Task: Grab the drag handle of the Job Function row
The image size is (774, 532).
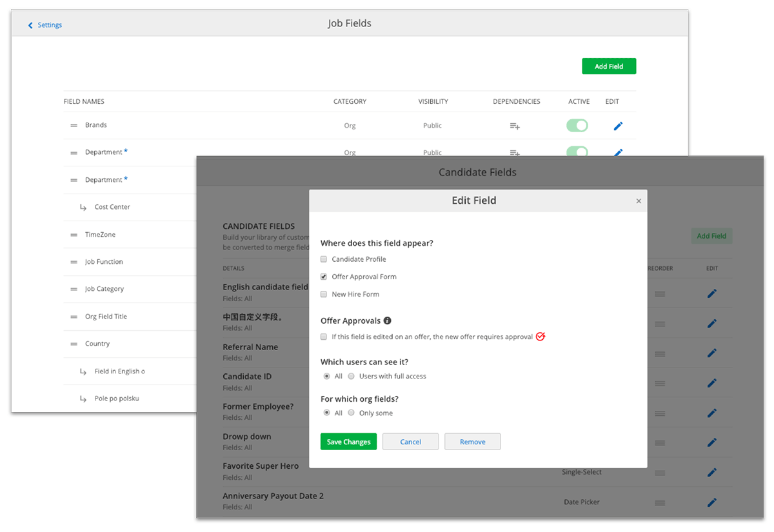Action: click(74, 262)
